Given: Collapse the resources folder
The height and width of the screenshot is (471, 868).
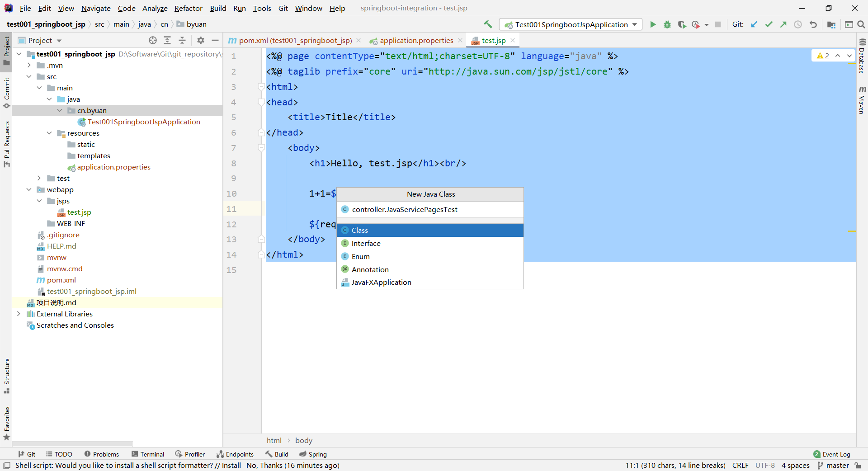Looking at the screenshot, I should 49,133.
